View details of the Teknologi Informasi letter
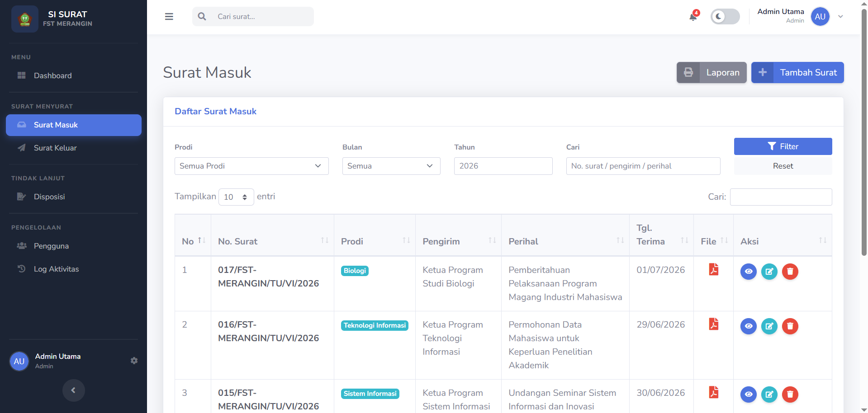 pyautogui.click(x=749, y=326)
